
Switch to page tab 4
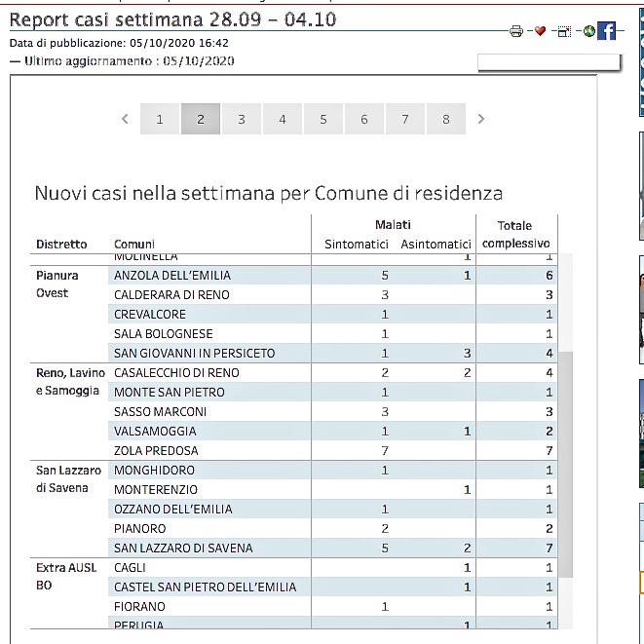pos(283,119)
